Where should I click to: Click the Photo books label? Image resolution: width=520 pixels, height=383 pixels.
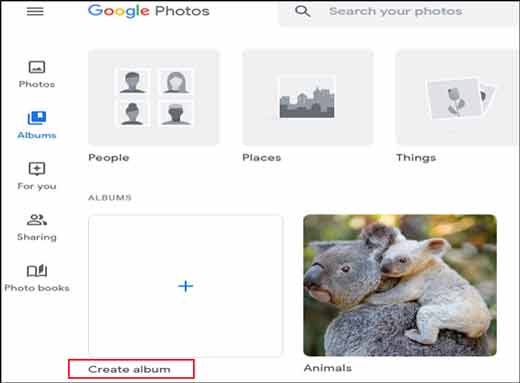37,288
